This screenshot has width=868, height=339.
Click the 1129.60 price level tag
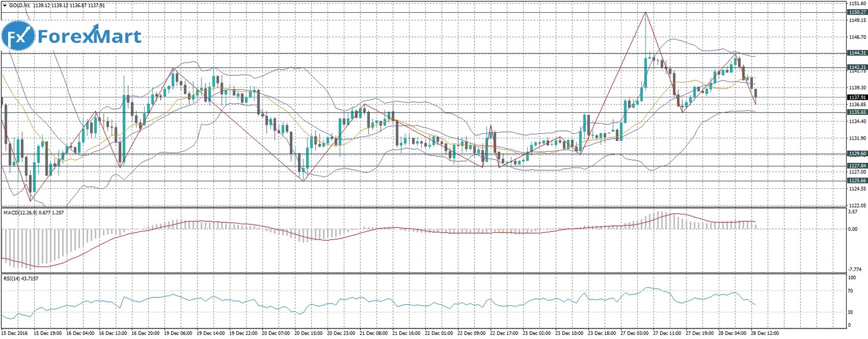[x=856, y=154]
